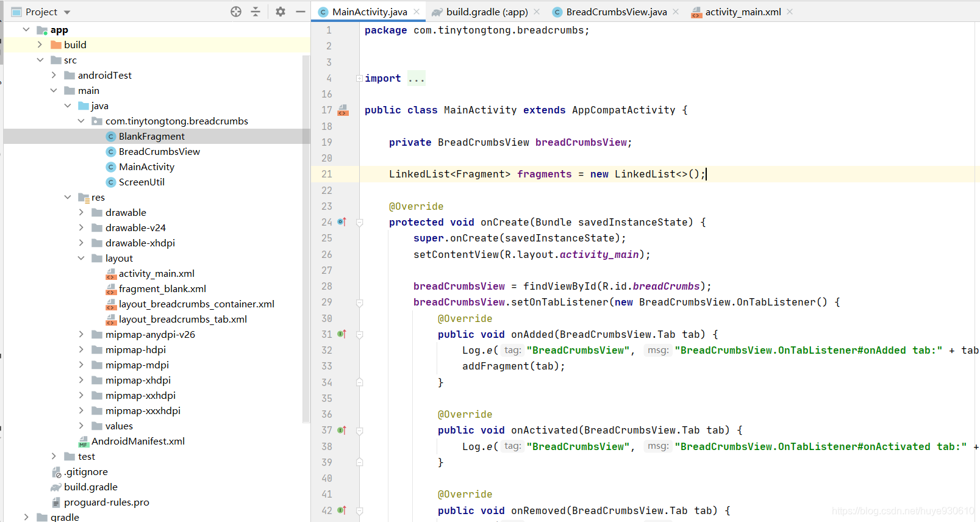Select the mipmap-xhdpi folder
980x522 pixels.
(x=138, y=380)
